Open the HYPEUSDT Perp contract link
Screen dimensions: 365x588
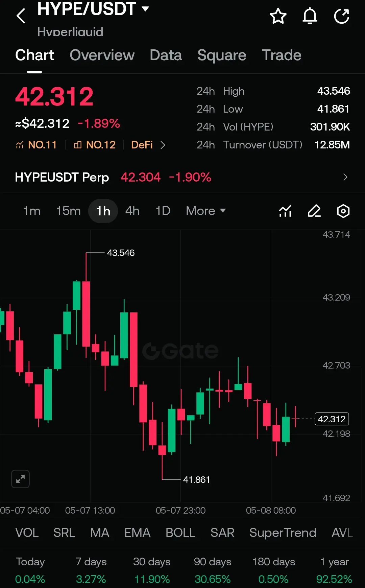pos(62,177)
